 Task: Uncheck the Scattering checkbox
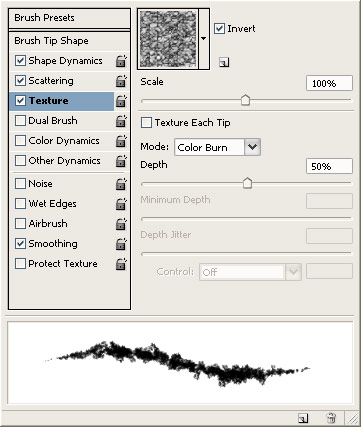(x=20, y=81)
